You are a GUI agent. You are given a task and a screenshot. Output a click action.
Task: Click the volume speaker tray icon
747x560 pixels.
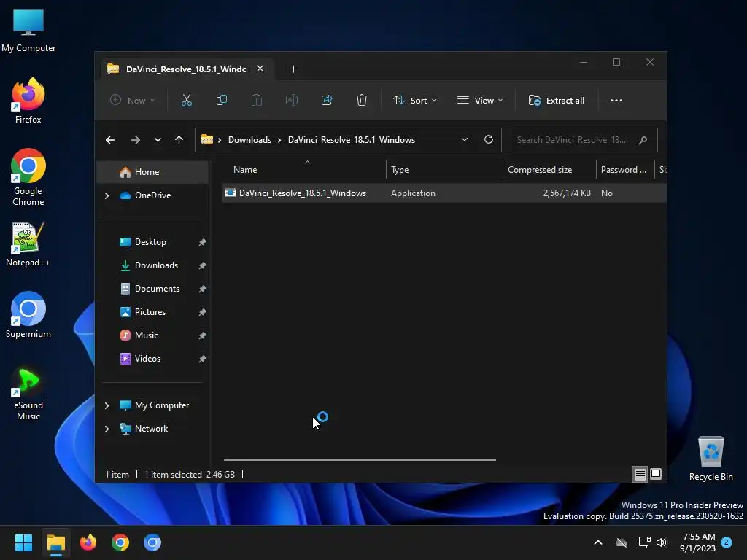(x=662, y=542)
